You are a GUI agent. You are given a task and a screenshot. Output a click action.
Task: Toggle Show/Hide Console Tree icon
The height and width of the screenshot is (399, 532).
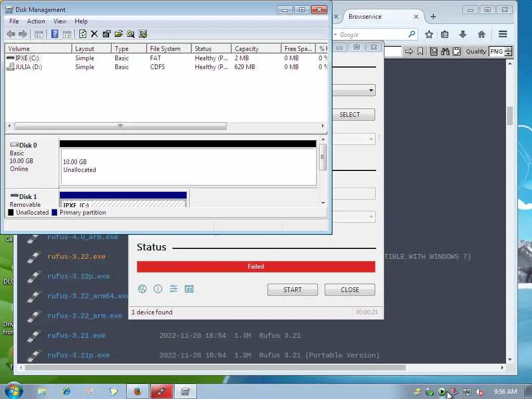(x=38, y=34)
